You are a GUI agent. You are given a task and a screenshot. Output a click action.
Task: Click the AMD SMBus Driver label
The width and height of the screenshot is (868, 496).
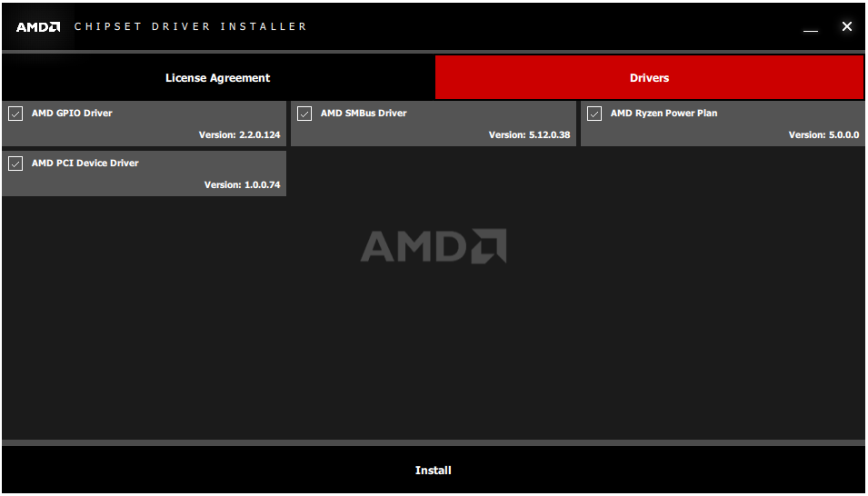point(364,113)
